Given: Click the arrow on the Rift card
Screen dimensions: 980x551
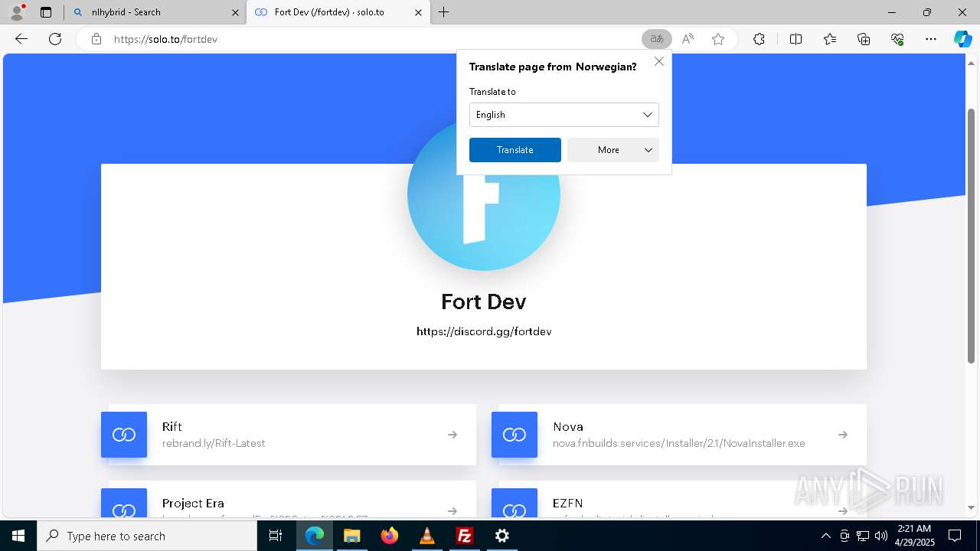Looking at the screenshot, I should point(452,435).
